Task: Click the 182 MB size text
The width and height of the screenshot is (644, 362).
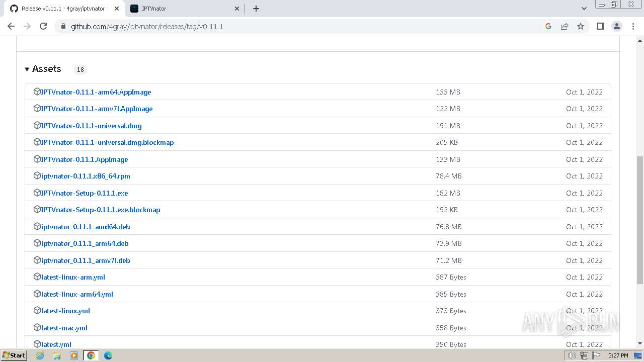Action: pyautogui.click(x=448, y=193)
